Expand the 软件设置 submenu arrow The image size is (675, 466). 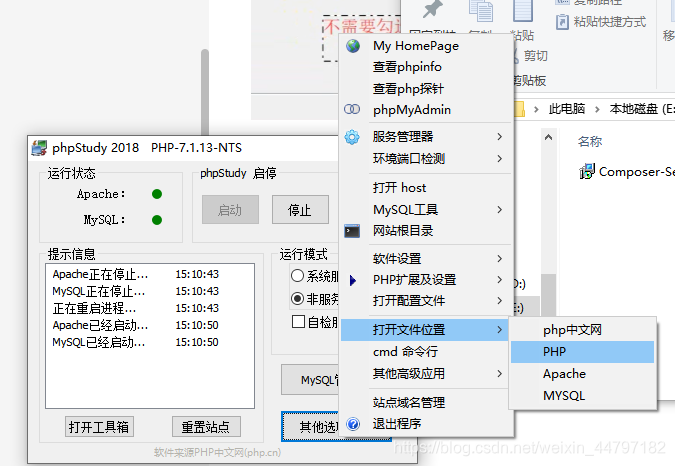click(x=499, y=259)
